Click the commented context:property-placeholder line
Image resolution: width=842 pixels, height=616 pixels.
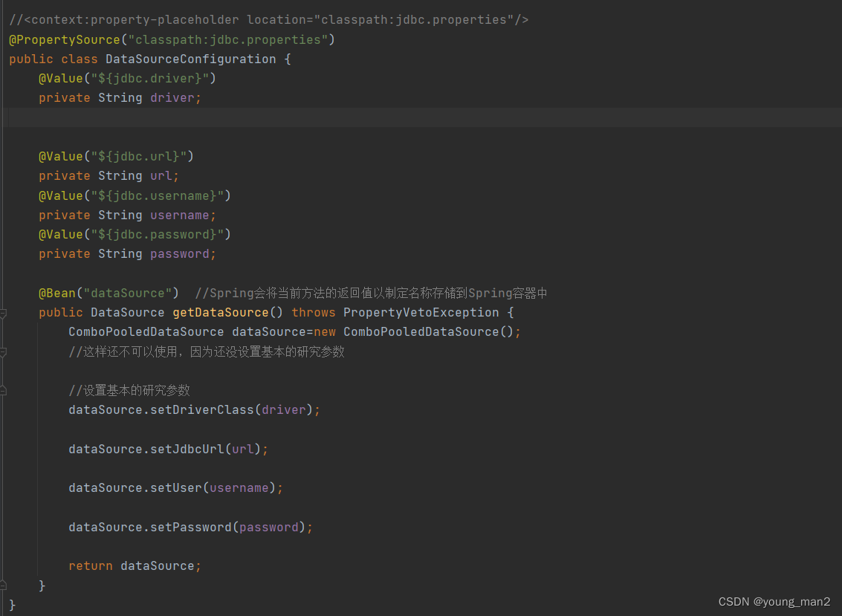coord(268,20)
